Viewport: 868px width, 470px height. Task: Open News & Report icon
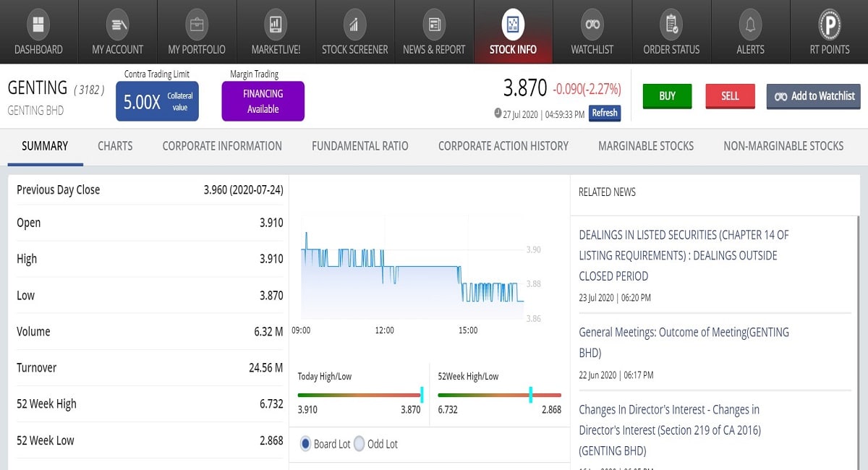pyautogui.click(x=434, y=25)
